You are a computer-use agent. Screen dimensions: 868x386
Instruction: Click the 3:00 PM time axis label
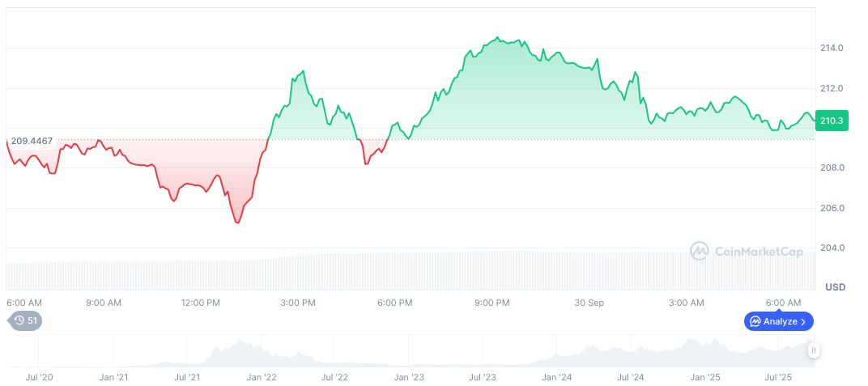[297, 303]
